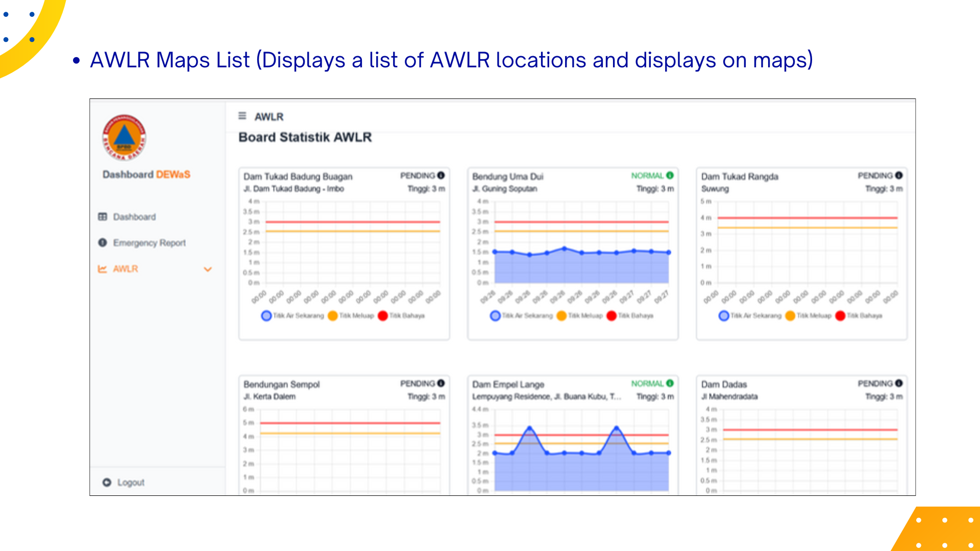
Task: Click info icon on Dam Dadas card
Action: click(899, 383)
